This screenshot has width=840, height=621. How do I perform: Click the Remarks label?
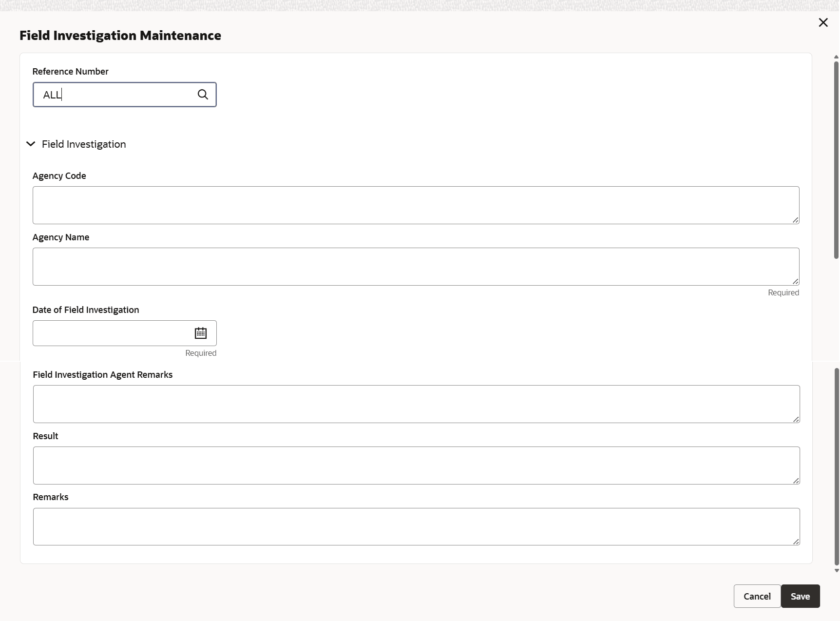[x=51, y=497]
